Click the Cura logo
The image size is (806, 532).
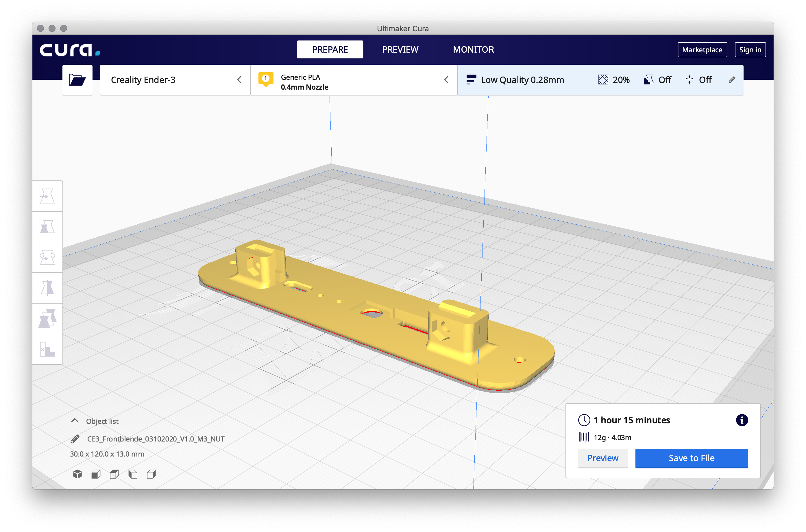coord(70,50)
